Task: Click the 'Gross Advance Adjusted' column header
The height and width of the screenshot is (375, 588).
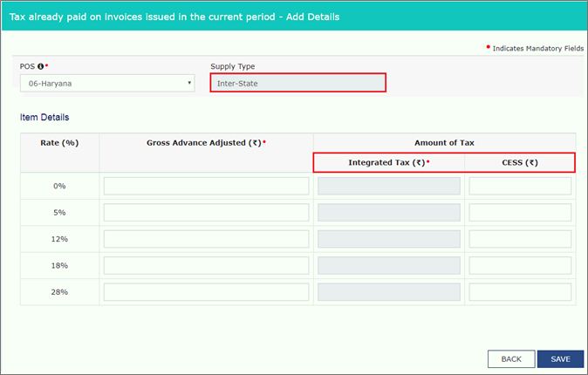Action: click(206, 143)
